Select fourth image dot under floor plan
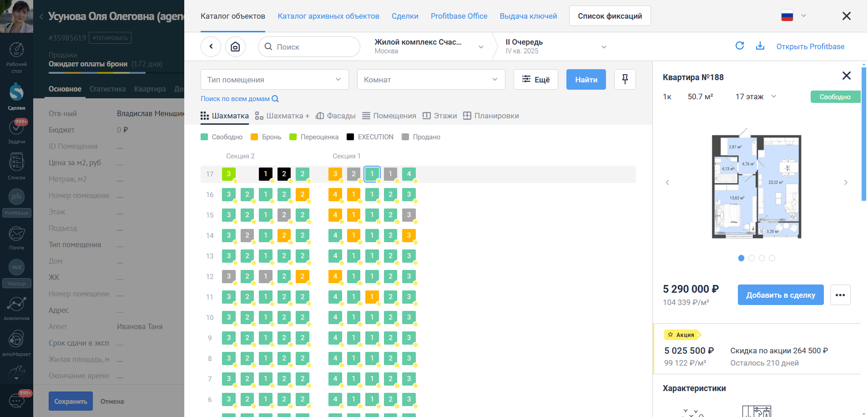This screenshot has height=417, width=868. (x=772, y=258)
